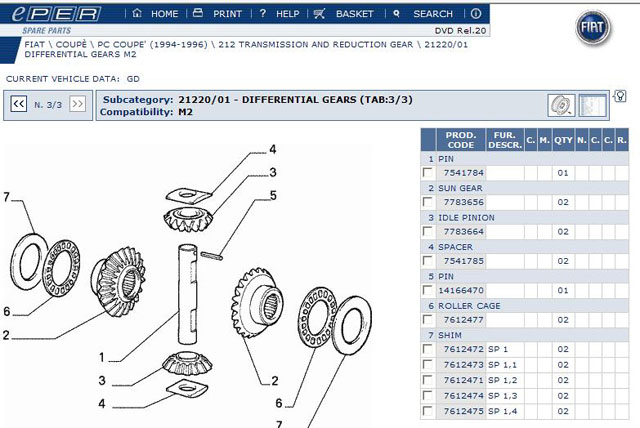Screen dimensions: 640x428
Task: Go to next table page arrow
Action: click(78, 104)
